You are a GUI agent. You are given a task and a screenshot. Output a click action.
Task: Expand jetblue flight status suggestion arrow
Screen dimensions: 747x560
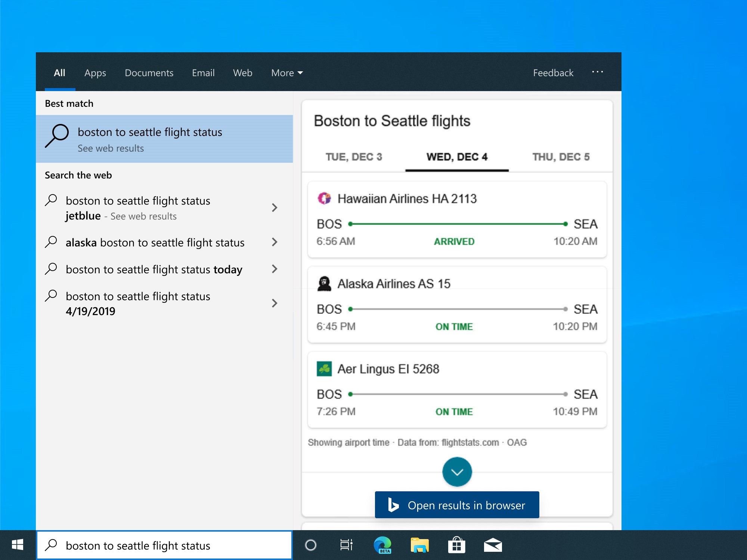point(275,208)
